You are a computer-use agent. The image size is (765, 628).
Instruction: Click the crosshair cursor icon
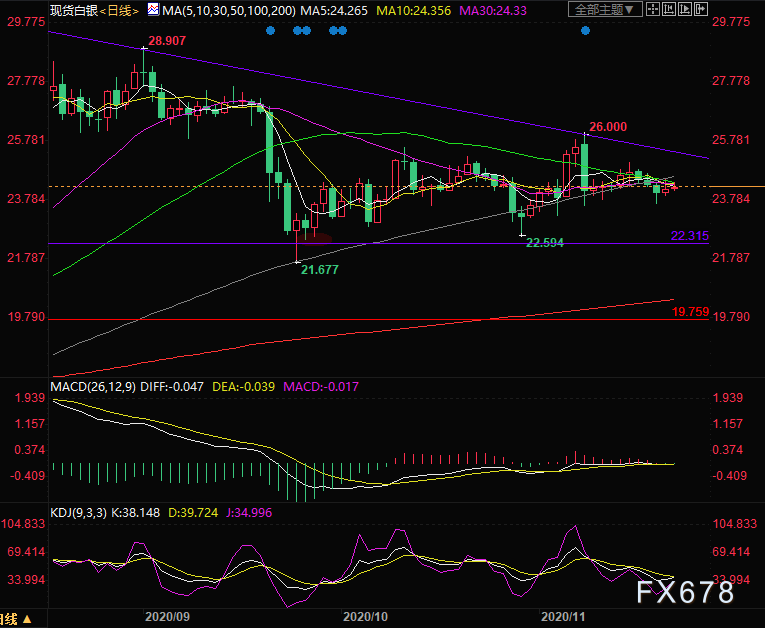pos(653,9)
